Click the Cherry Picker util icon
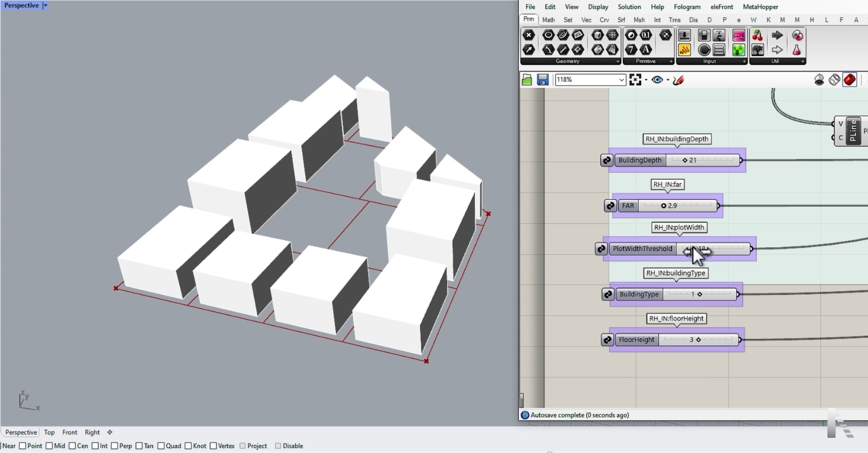This screenshot has height=453, width=868. click(x=757, y=35)
